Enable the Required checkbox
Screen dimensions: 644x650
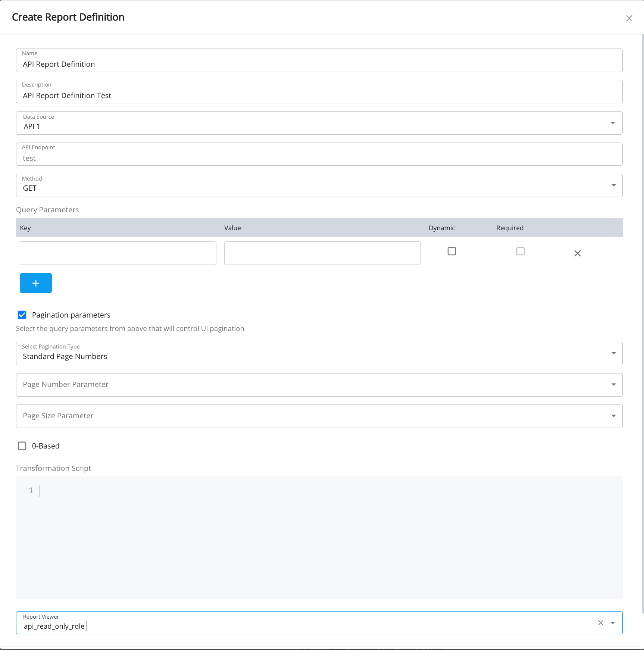tap(520, 251)
